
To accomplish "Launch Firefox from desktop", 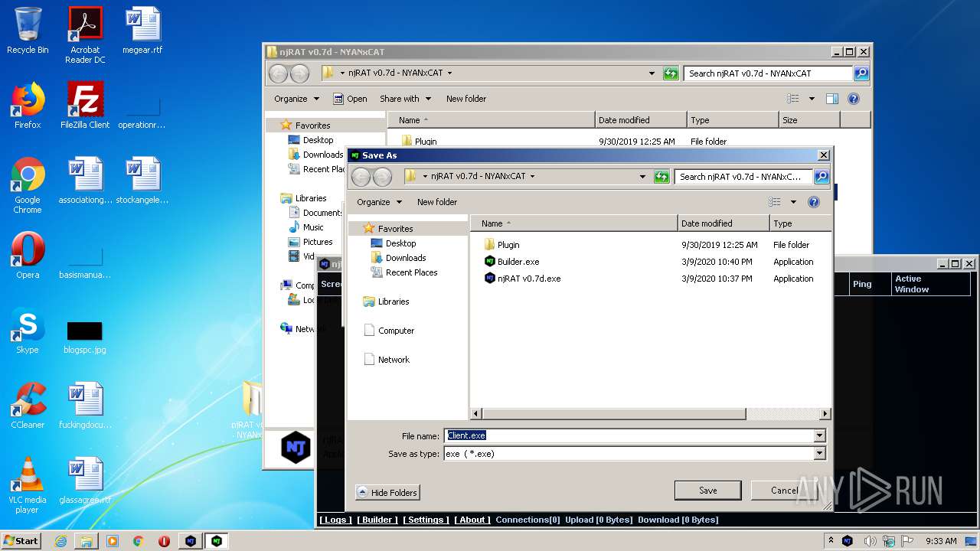I will 28,106.
